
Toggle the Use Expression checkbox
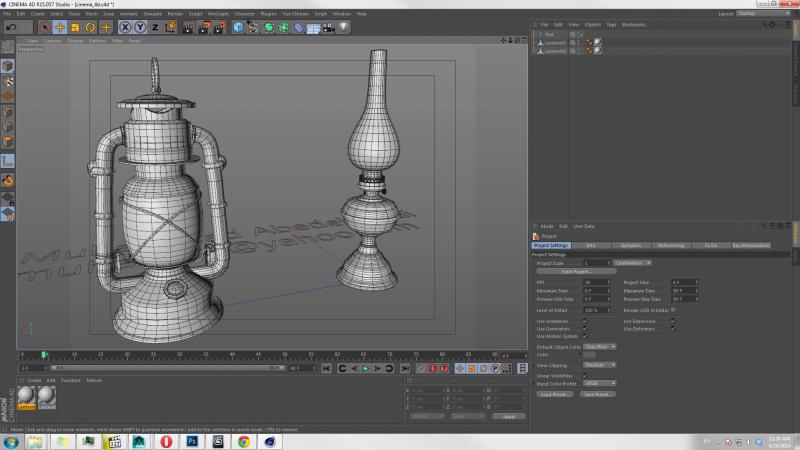tap(671, 321)
